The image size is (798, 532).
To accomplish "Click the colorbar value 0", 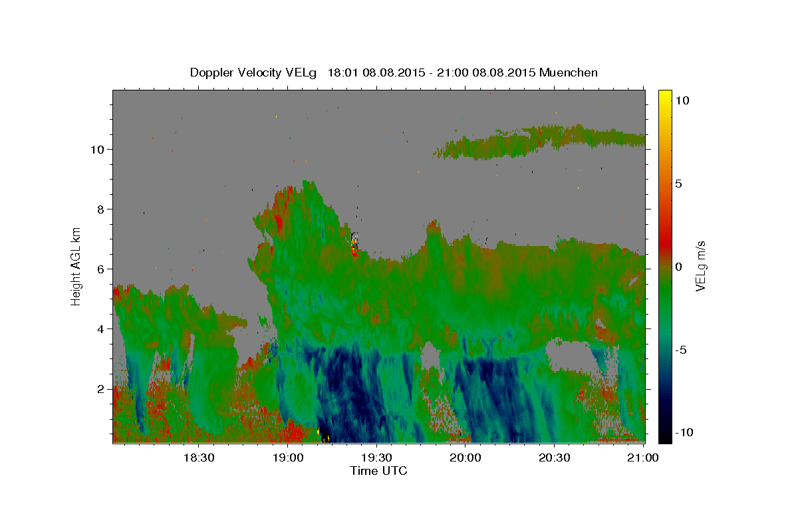I will [679, 267].
